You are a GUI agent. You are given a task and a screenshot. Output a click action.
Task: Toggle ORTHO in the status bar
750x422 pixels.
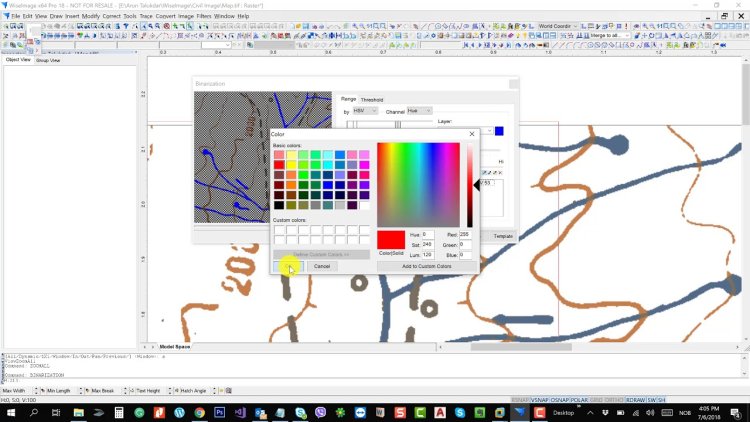point(614,400)
